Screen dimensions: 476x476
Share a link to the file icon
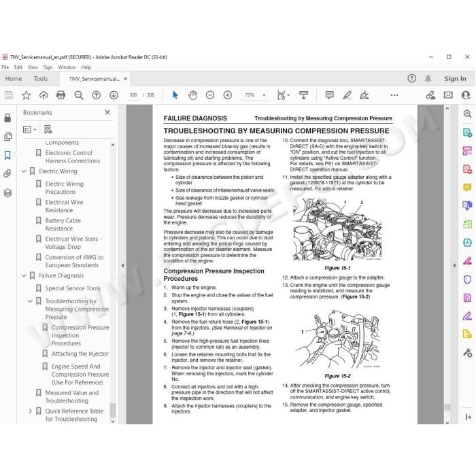(430, 95)
